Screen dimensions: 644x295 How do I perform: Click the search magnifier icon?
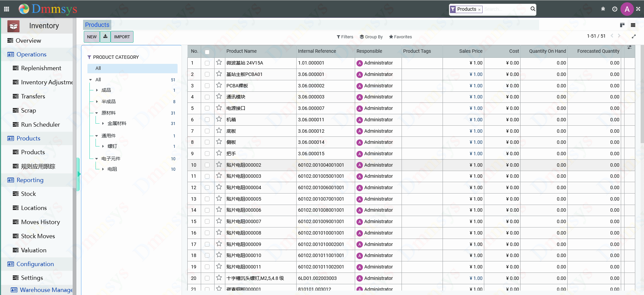pos(533,9)
